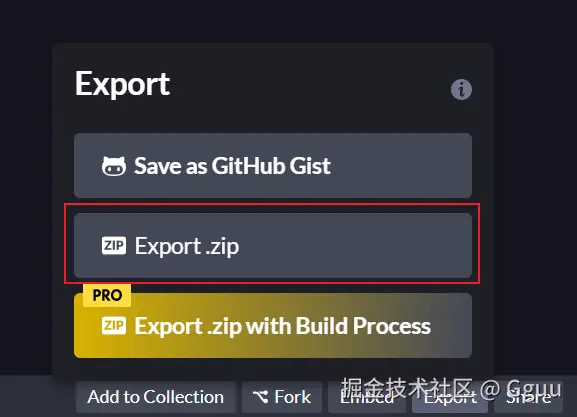Open the Share button in footer
This screenshot has width=577, height=417.
(528, 397)
